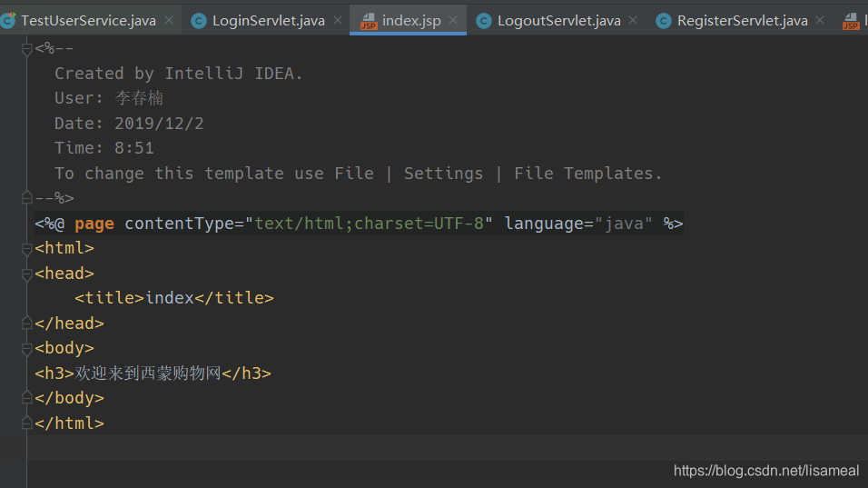The width and height of the screenshot is (868, 488).
Task: Click the 'File Templates.' comment text
Action: [587, 174]
